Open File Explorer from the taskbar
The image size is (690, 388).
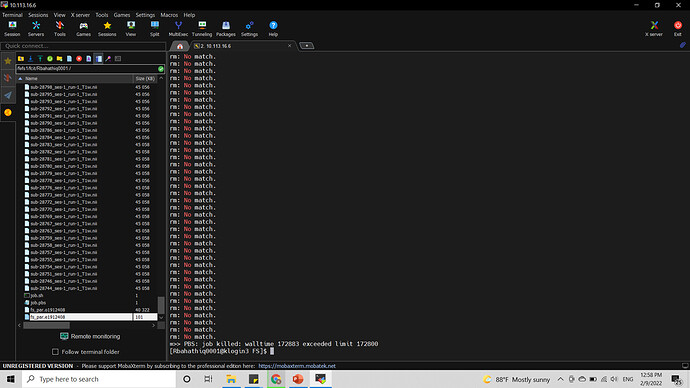pos(231,379)
